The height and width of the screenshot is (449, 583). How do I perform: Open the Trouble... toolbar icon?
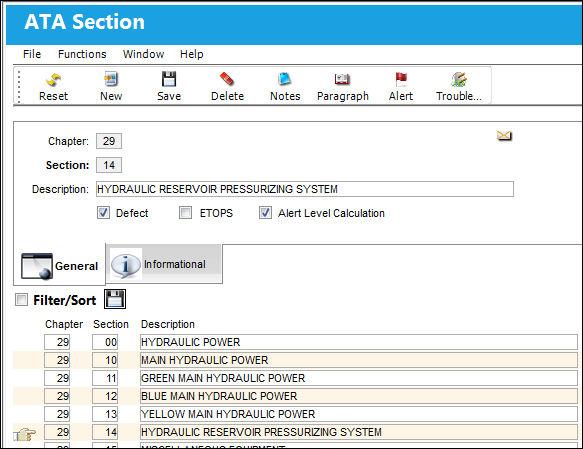[459, 79]
